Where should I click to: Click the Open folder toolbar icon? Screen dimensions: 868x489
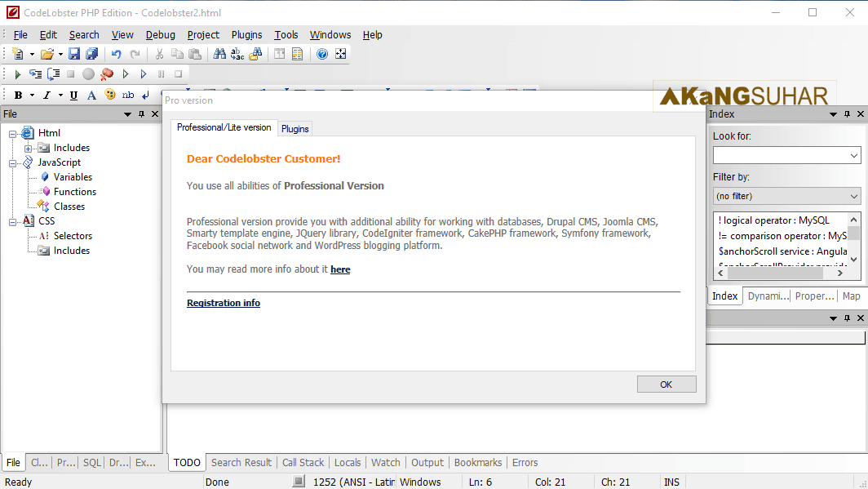47,54
